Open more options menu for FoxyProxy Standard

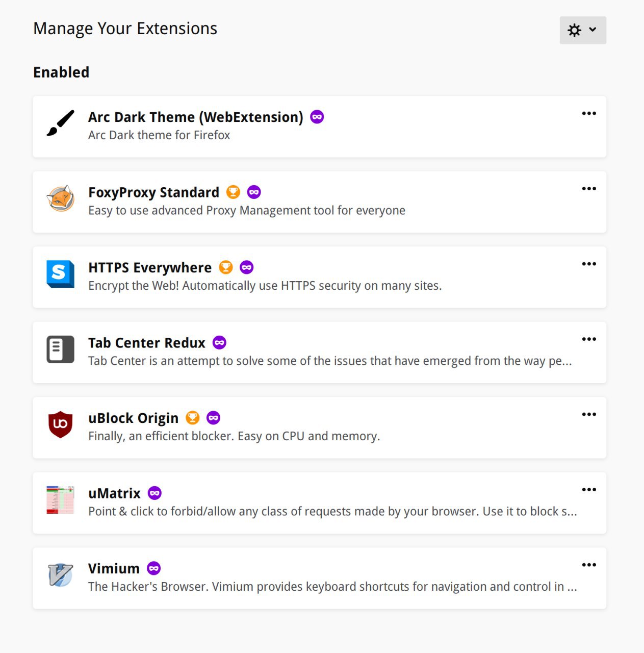(x=589, y=189)
